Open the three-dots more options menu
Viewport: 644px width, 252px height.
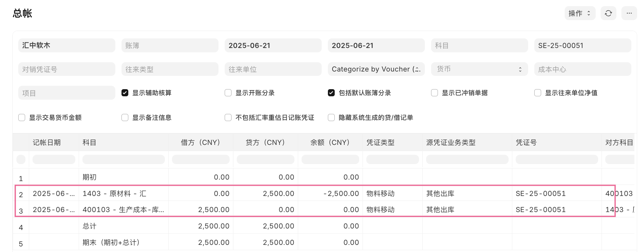629,13
